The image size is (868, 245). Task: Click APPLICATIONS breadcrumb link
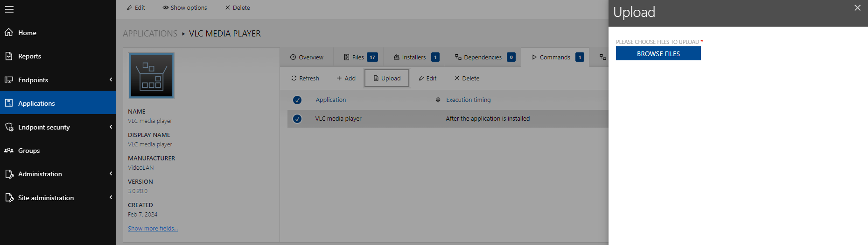pyautogui.click(x=150, y=34)
